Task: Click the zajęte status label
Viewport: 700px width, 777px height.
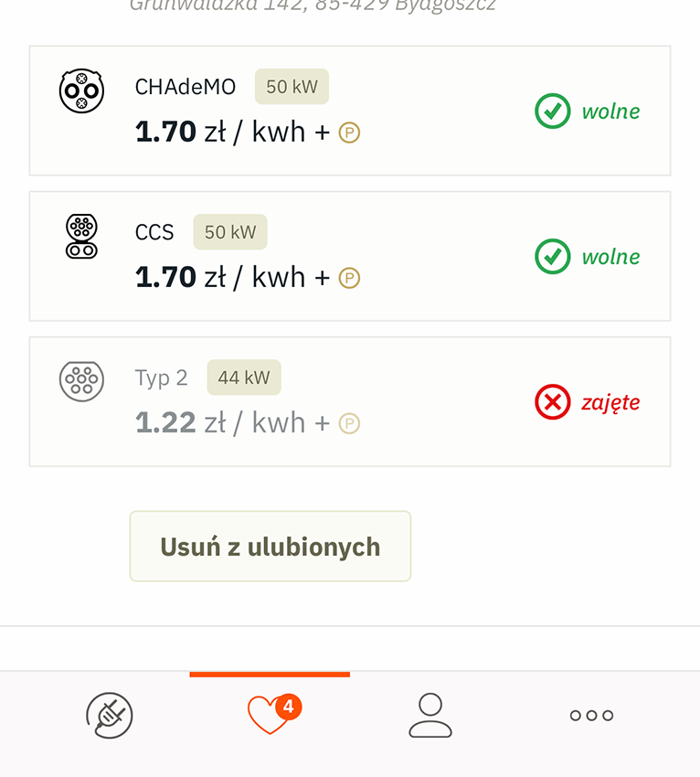Action: click(610, 402)
